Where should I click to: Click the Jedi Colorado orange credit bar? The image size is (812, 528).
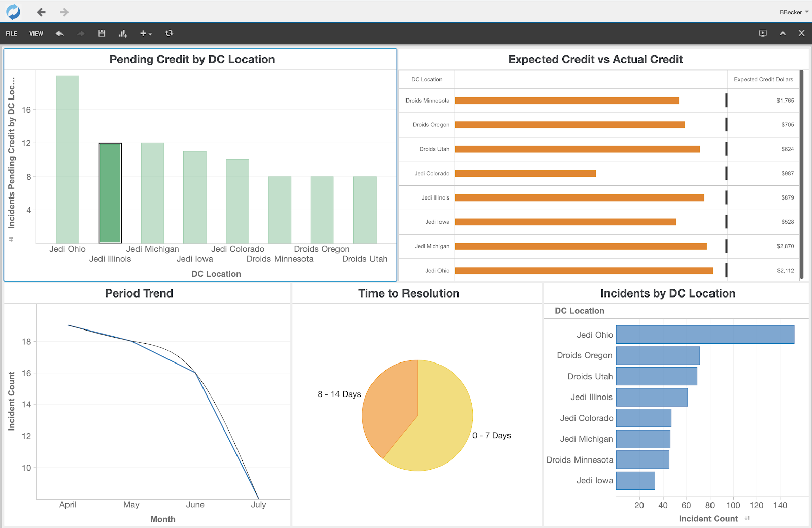tap(526, 174)
